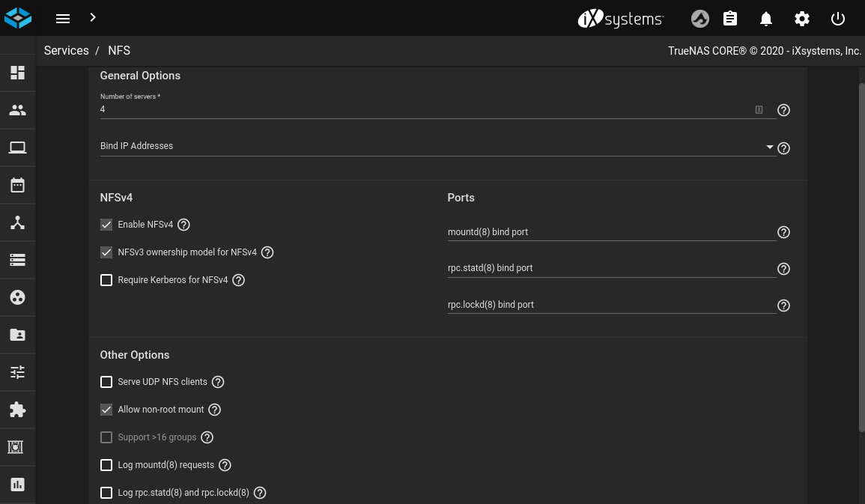Toggle the hamburger side menu
The height and width of the screenshot is (504, 865).
point(63,19)
